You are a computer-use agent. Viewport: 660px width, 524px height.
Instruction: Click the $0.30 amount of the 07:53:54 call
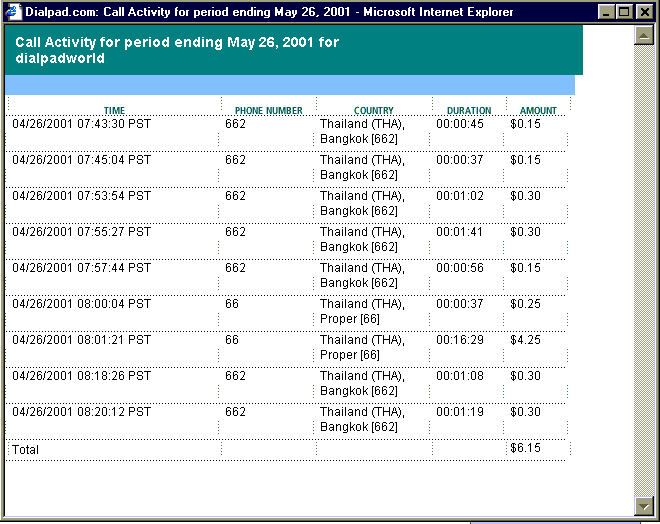point(525,196)
